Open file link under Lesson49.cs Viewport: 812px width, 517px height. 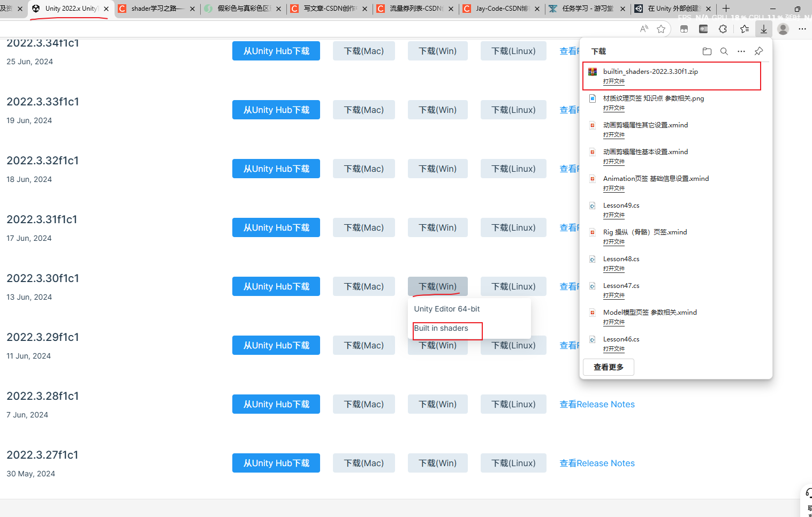coord(614,215)
